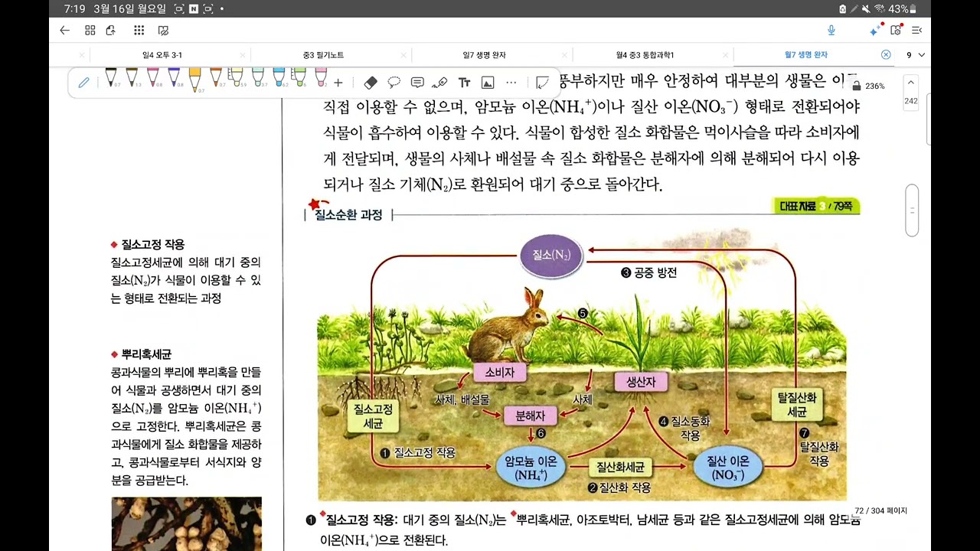Tap the page number 242 in navigator
This screenshot has height=551, width=980.
point(910,101)
